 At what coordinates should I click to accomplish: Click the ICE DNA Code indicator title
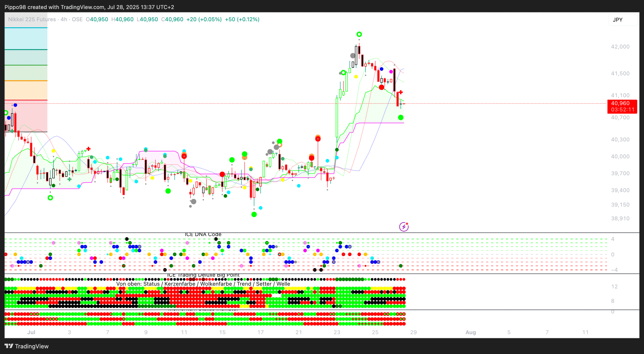[x=203, y=235]
